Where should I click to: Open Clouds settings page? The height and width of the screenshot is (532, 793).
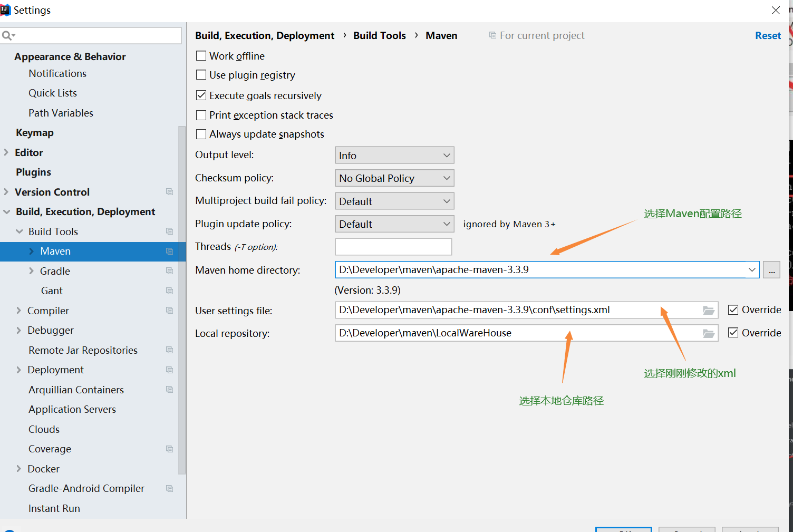44,429
